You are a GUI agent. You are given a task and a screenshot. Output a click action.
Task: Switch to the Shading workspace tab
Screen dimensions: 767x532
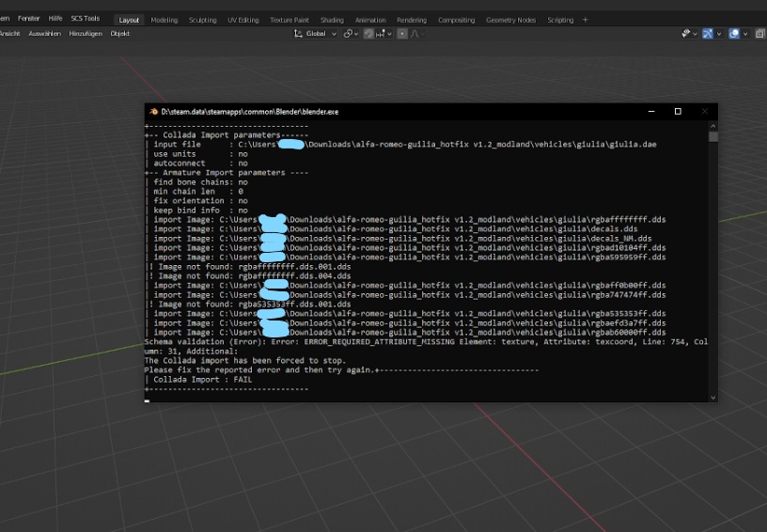click(x=332, y=20)
